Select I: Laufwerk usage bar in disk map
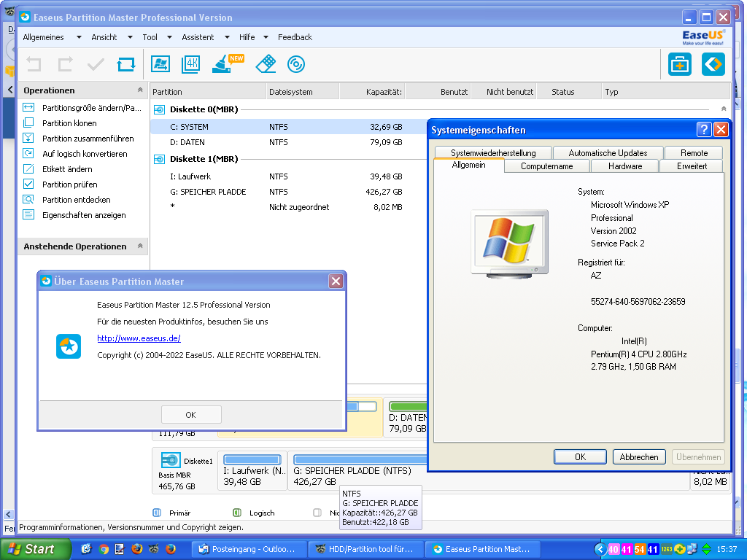The height and width of the screenshot is (560, 747). tap(252, 459)
